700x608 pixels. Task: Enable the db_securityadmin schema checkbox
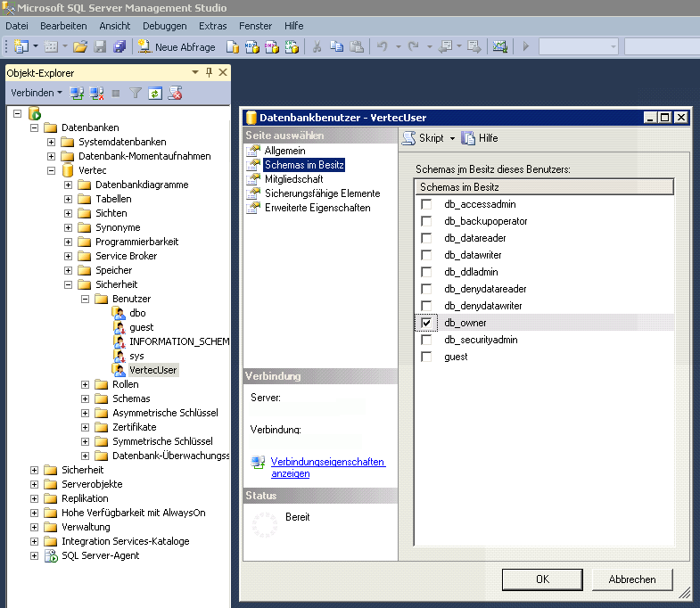(426, 340)
